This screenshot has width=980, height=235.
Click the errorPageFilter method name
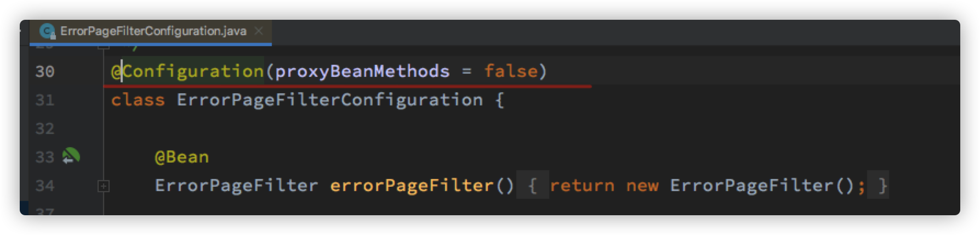pyautogui.click(x=412, y=186)
